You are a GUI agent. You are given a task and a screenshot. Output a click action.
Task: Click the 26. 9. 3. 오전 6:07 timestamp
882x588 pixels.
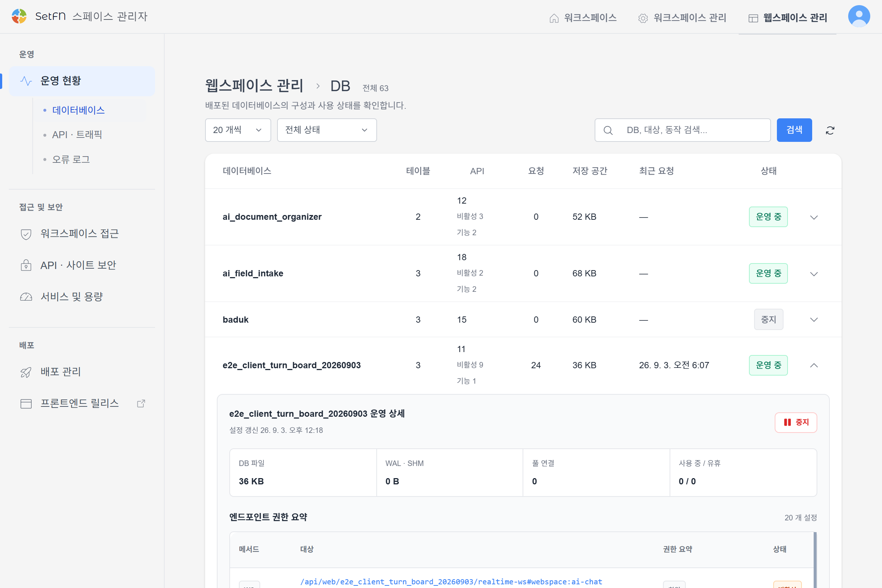(674, 365)
